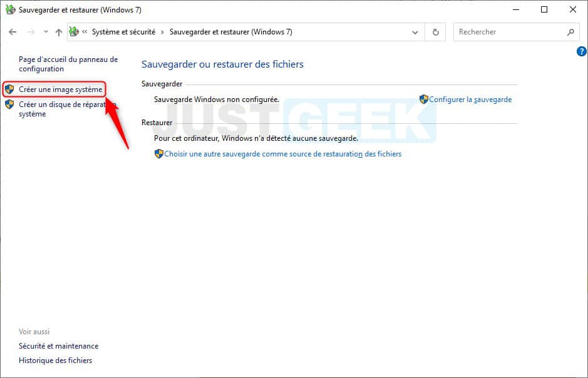
Task: Click the Control Panel icon in the address bar
Action: pos(74,31)
